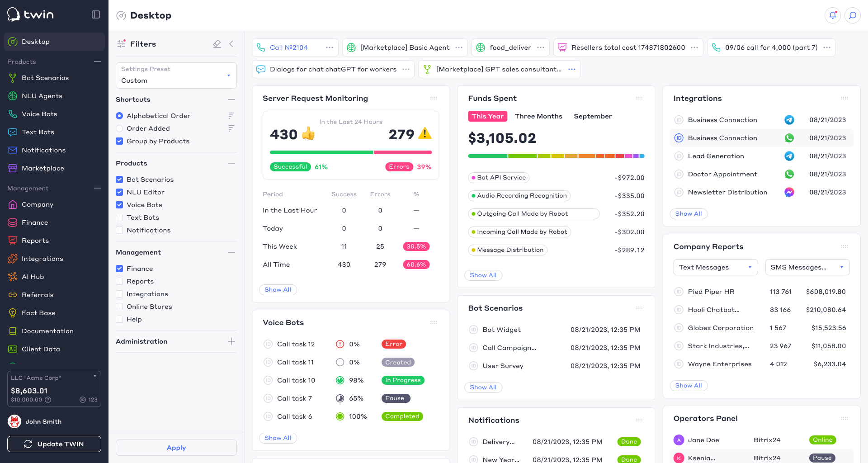Screen dimensions: 868x463
Task: Collapse the filters panel chevron
Action: [x=231, y=44]
